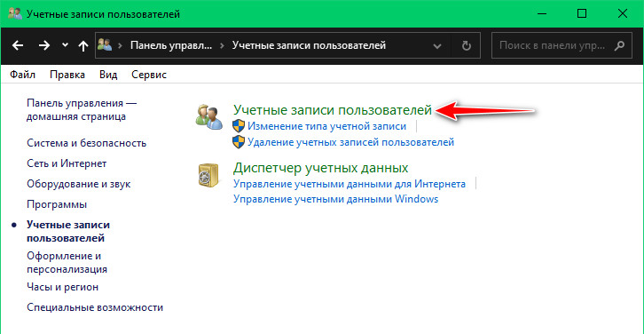
Task: Maximize the window
Action: tap(582, 13)
